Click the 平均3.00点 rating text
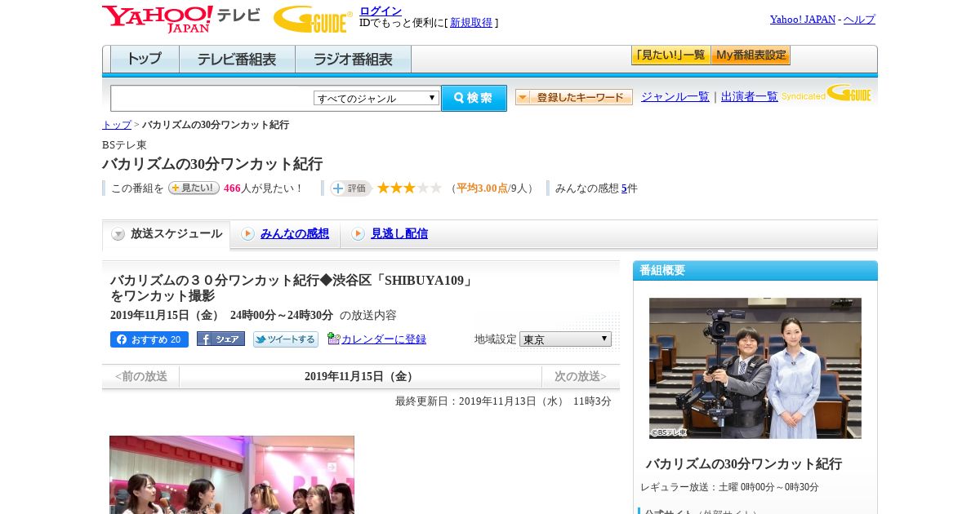 [x=482, y=188]
